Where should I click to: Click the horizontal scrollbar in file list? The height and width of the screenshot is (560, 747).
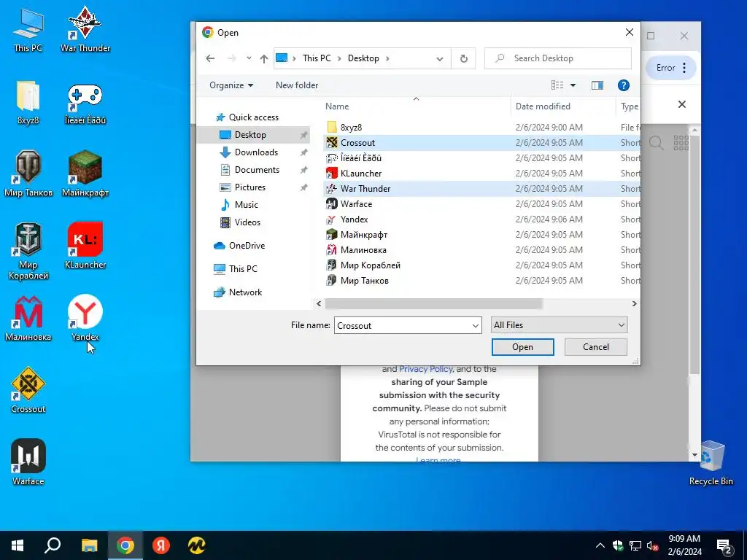pyautogui.click(x=433, y=304)
